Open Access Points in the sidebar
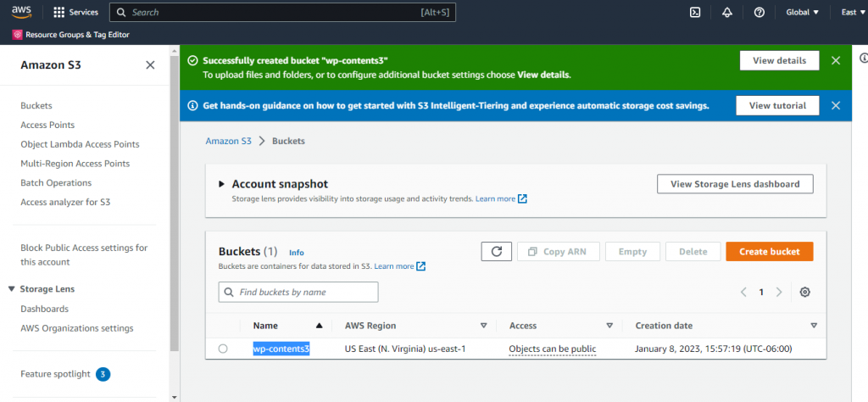The height and width of the screenshot is (402, 868). [47, 125]
